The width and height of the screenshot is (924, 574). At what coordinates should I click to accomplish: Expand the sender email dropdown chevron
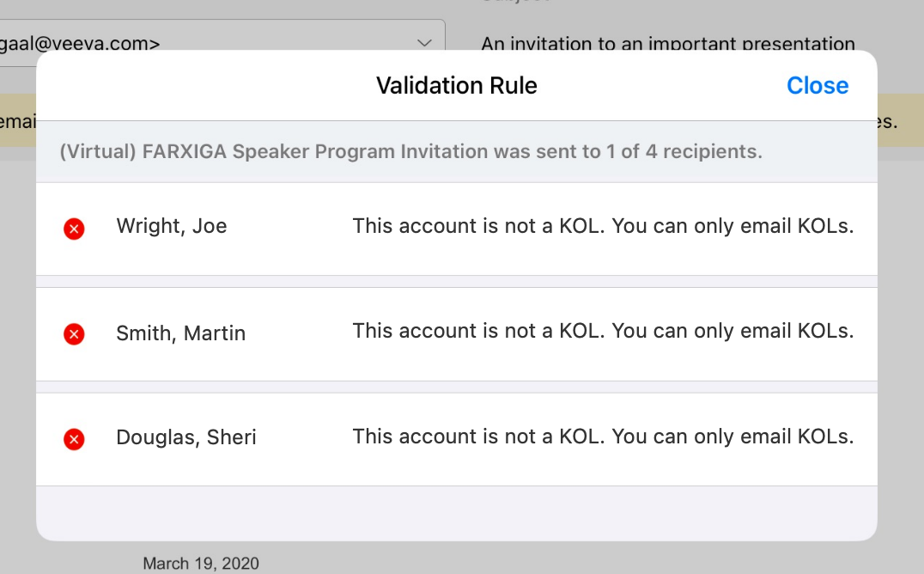(424, 42)
